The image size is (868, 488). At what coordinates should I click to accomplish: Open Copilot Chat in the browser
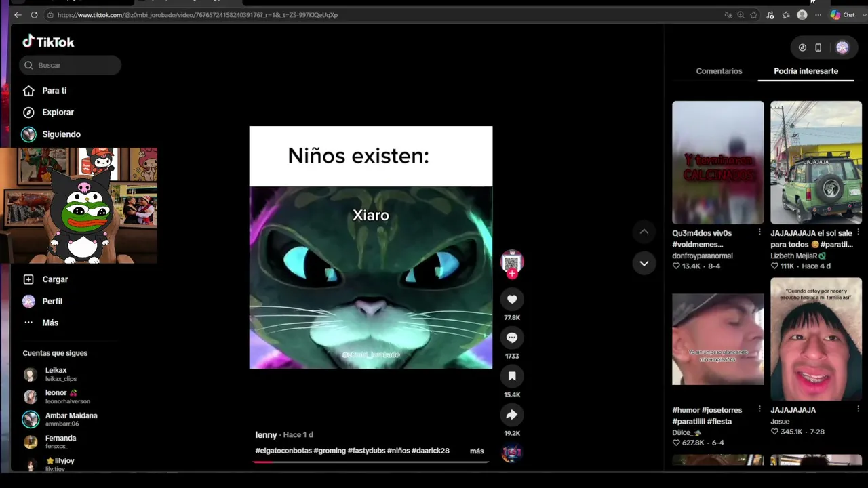coord(843,15)
